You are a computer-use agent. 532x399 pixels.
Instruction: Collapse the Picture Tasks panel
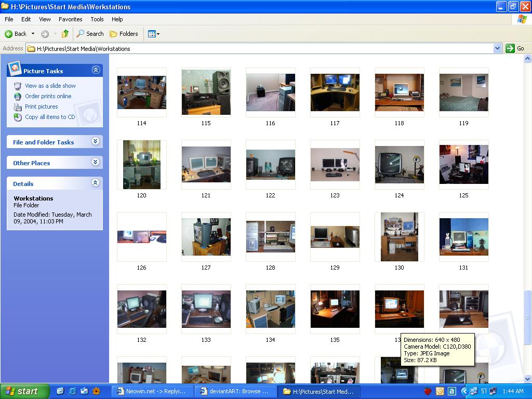point(96,70)
